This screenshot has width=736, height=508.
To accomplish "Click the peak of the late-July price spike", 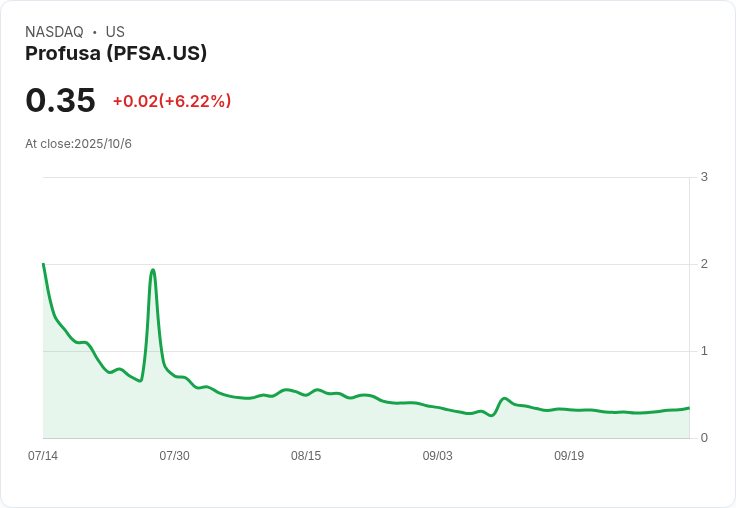I will pos(153,270).
